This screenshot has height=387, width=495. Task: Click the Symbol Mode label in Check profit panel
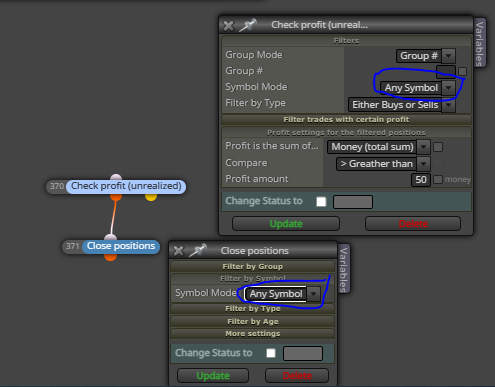[x=256, y=87]
